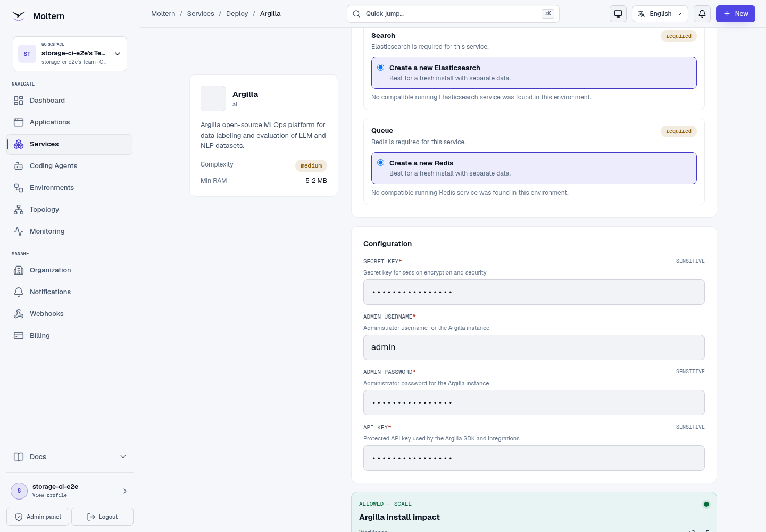This screenshot has width=766, height=532.
Task: Open Topology page
Action: tap(69, 210)
